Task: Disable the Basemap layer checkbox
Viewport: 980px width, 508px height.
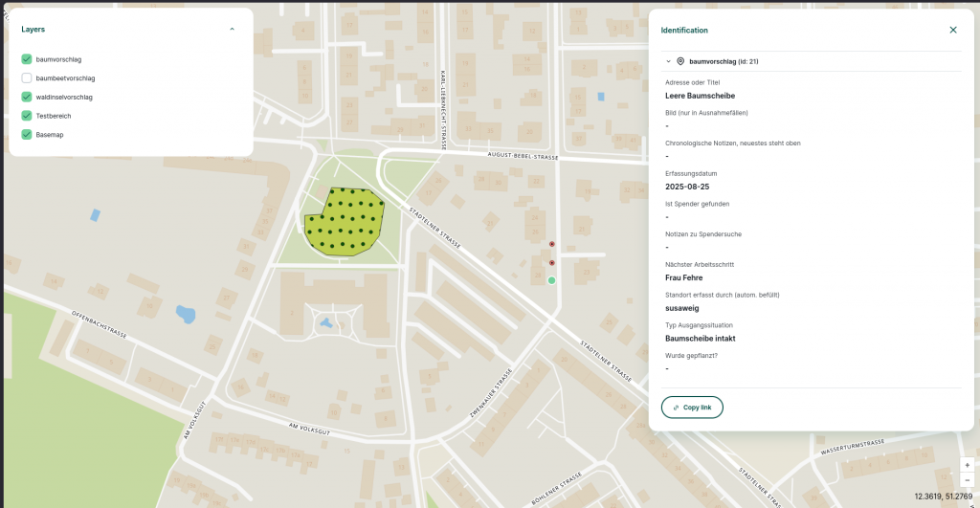Action: point(27,135)
